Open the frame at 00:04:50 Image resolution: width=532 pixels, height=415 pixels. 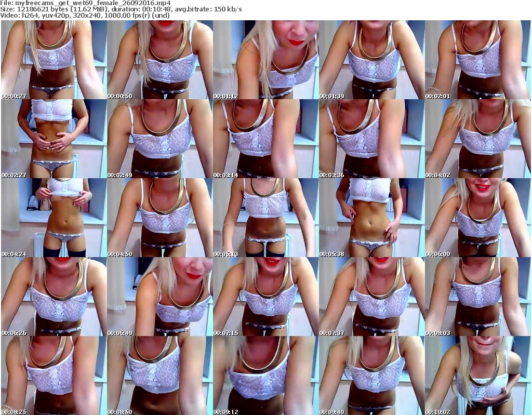point(160,218)
